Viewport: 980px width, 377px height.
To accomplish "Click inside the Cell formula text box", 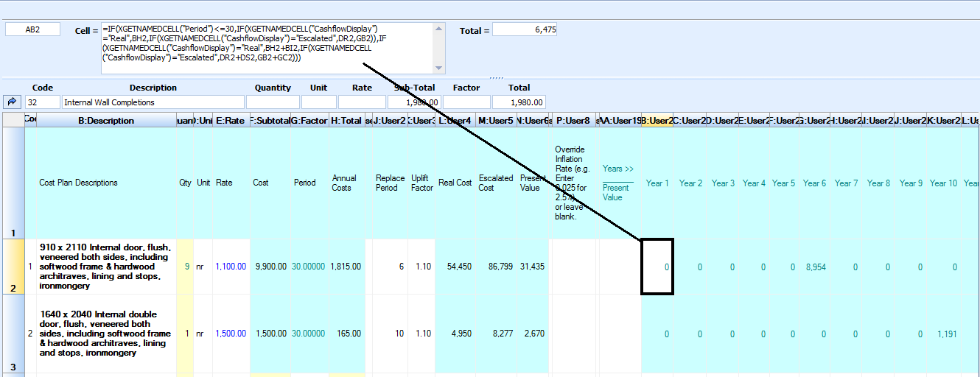I will [267, 49].
